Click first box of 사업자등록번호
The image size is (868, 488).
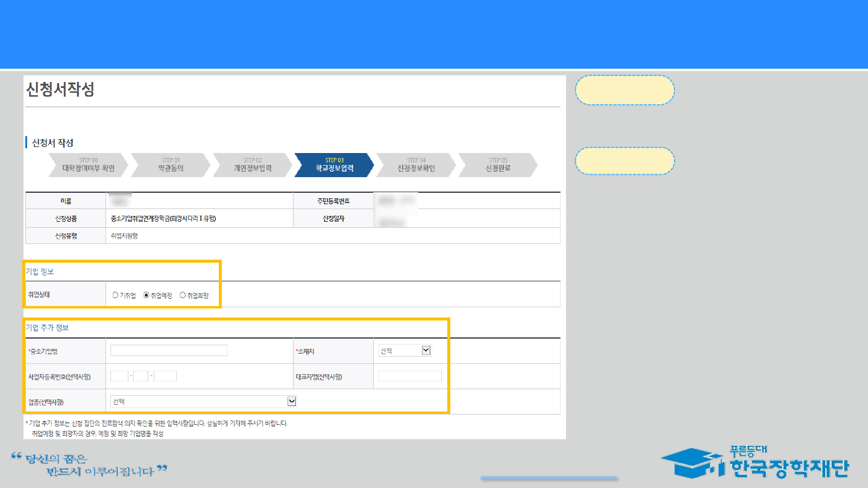119,376
